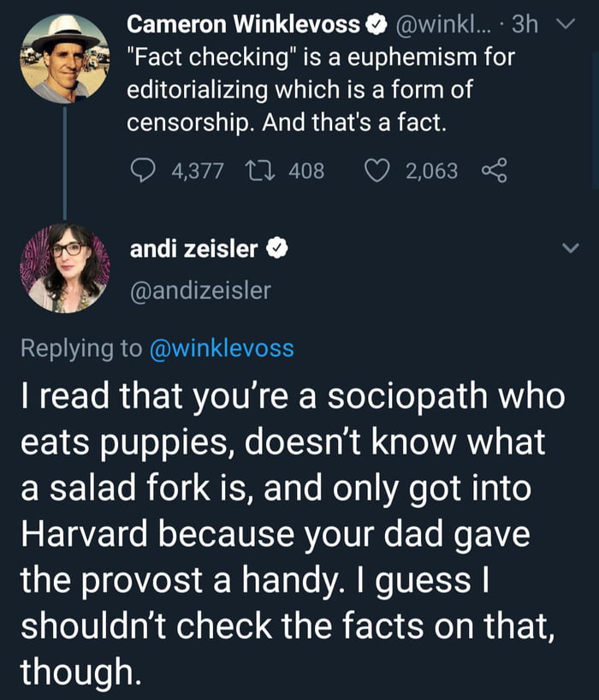This screenshot has height=700, width=599.
Task: Open the Cameron Winklevoss display name
Action: pos(244,26)
